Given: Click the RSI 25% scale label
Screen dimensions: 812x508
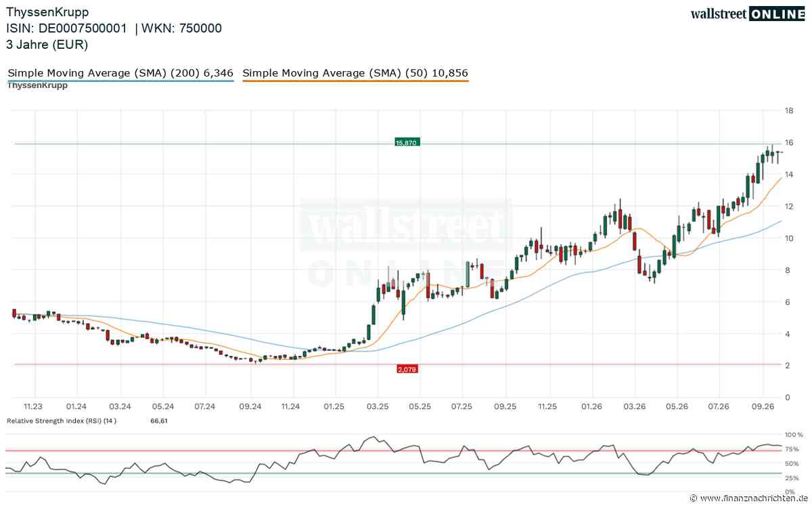Looking at the screenshot, I should [x=792, y=478].
